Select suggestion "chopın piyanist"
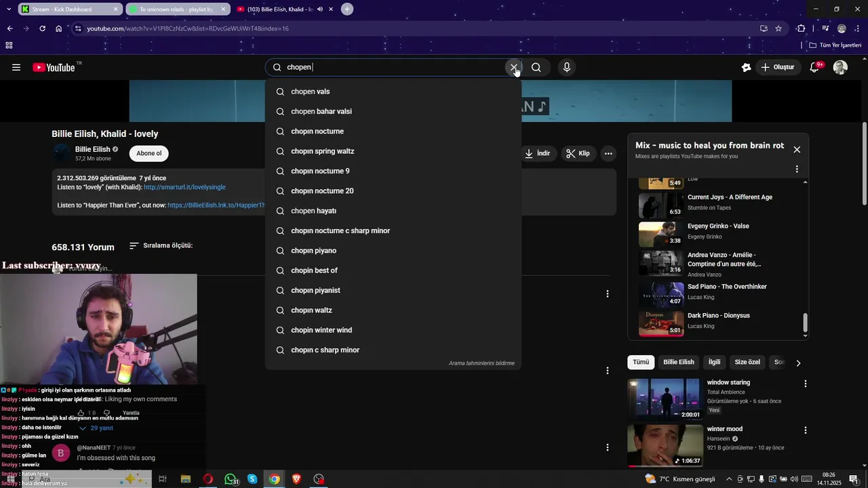Viewport: 868px width, 488px height. click(x=393, y=290)
